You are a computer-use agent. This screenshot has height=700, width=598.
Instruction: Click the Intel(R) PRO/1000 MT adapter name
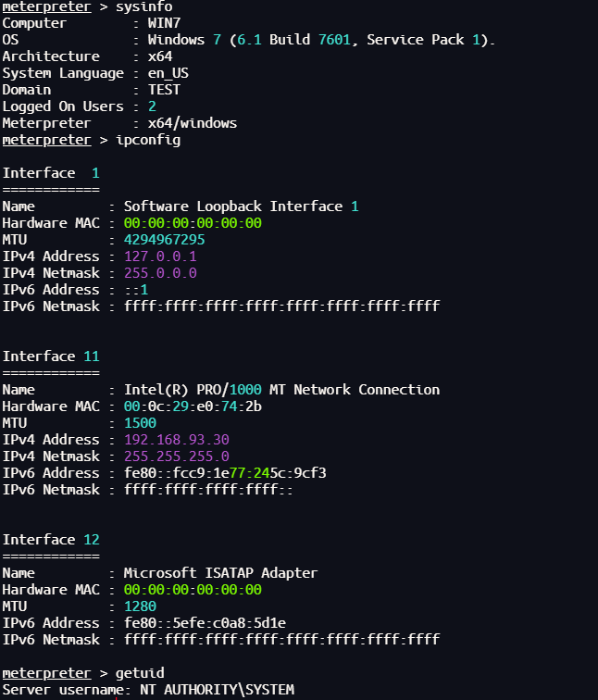coord(281,390)
